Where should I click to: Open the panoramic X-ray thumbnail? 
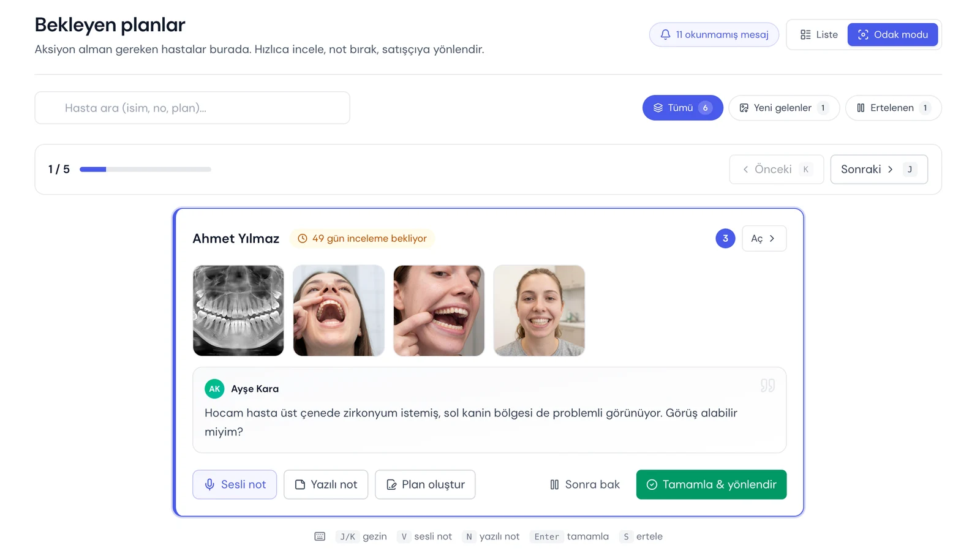(x=238, y=310)
